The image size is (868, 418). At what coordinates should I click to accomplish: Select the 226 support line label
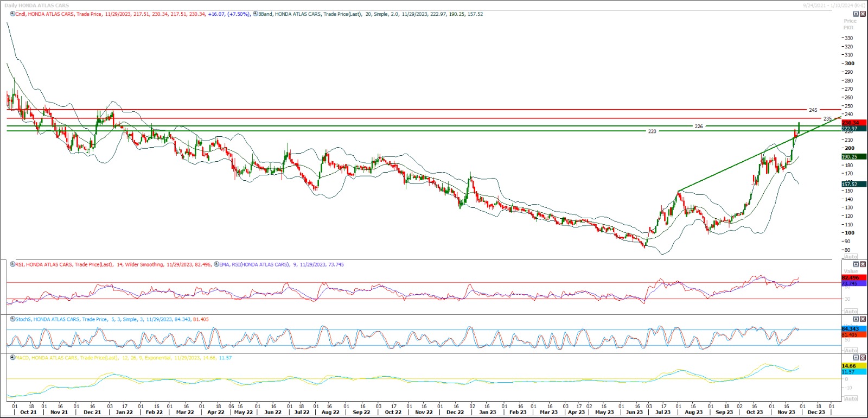pos(699,126)
